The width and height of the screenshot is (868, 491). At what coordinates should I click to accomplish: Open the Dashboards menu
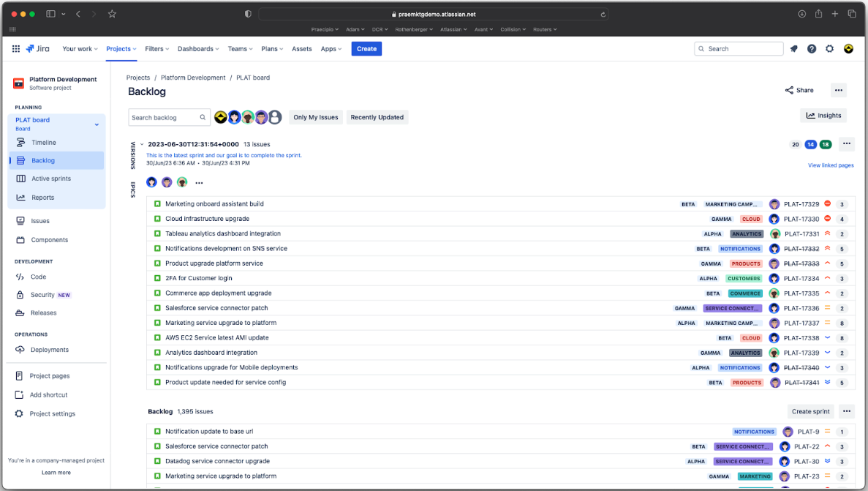(x=197, y=48)
